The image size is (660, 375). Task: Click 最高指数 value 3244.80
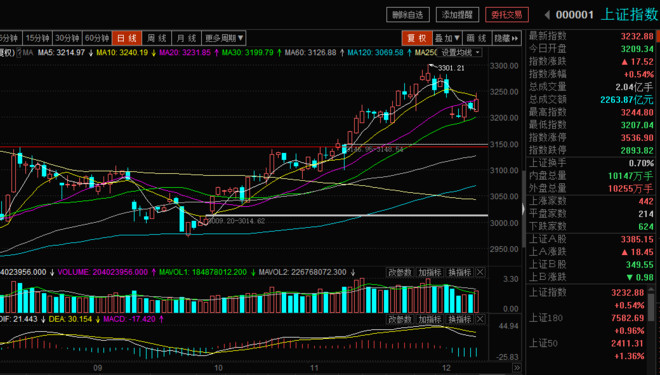click(637, 112)
